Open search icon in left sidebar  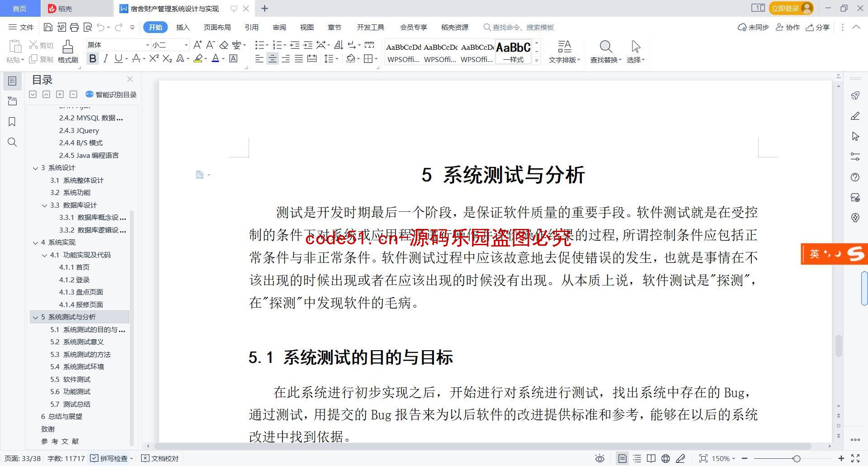click(12, 143)
